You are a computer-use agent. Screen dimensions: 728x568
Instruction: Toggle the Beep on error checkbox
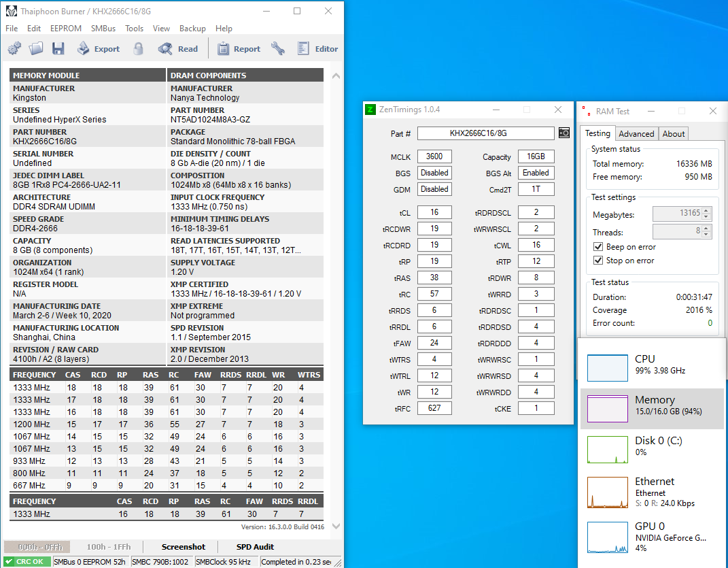tap(598, 247)
